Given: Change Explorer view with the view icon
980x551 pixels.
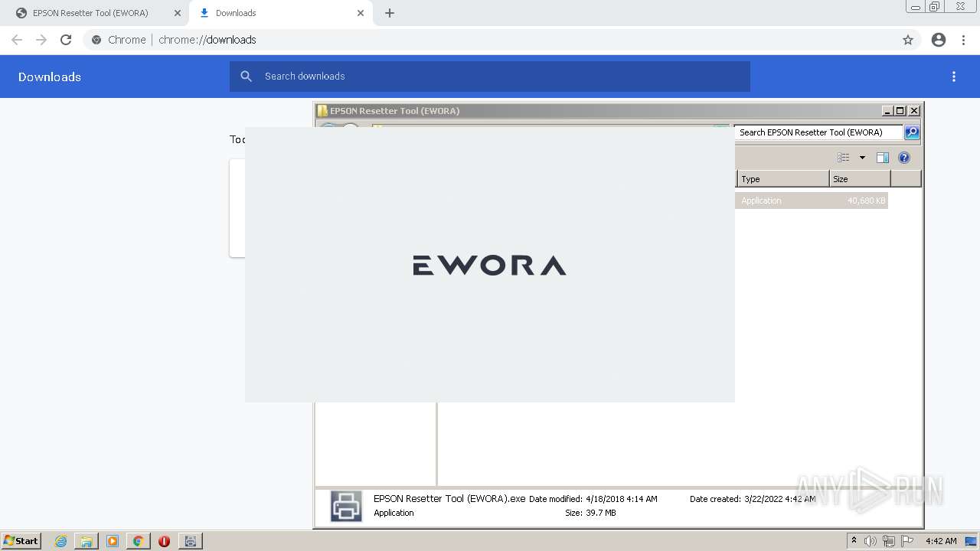Looking at the screenshot, I should tap(844, 158).
